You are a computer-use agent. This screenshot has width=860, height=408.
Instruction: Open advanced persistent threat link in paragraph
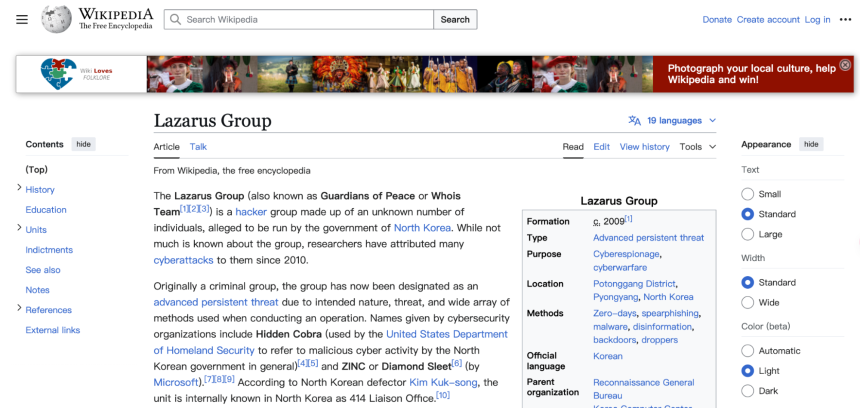point(216,302)
